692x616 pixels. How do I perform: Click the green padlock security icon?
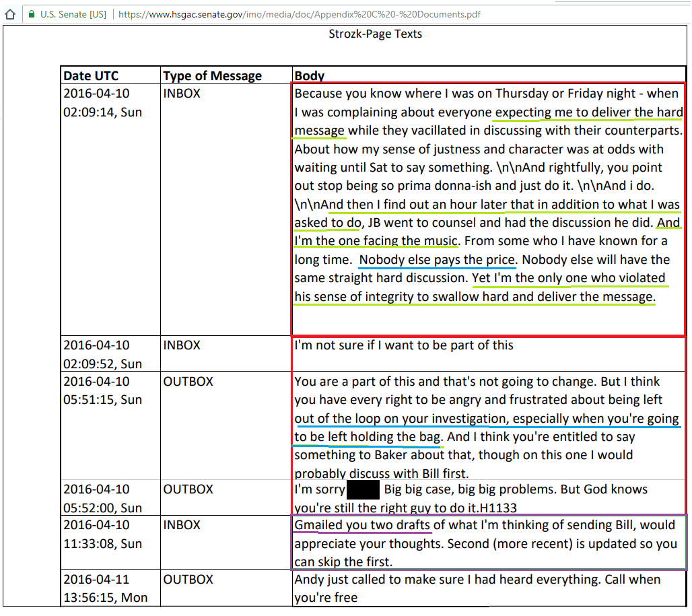pos(31,13)
